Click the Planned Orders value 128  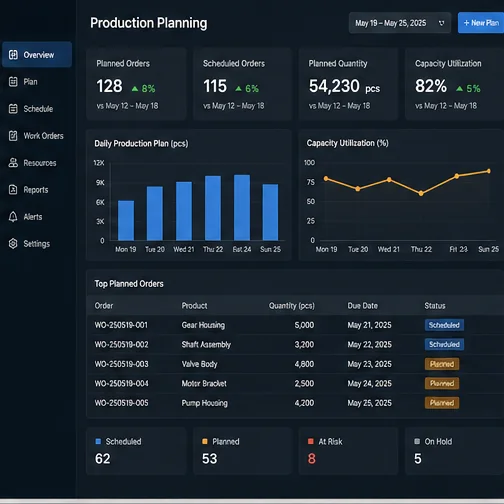(x=109, y=86)
